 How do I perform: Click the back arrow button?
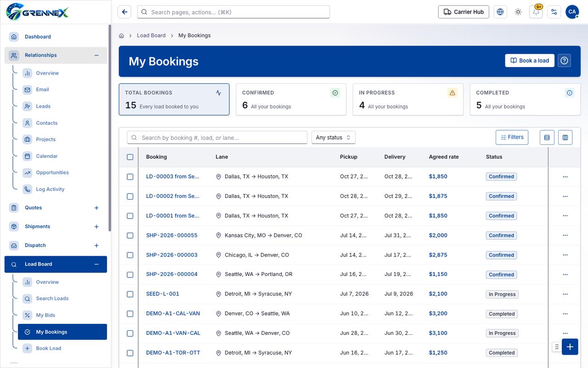[x=124, y=12]
